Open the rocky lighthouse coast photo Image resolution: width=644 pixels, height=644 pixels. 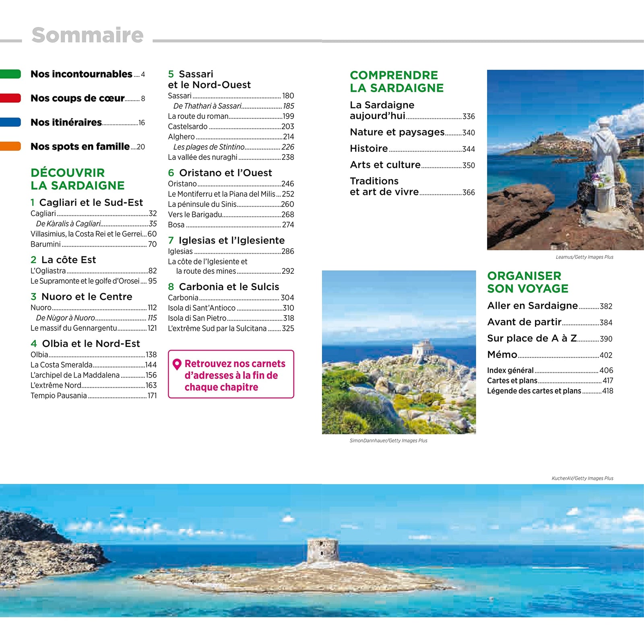tap(398, 352)
